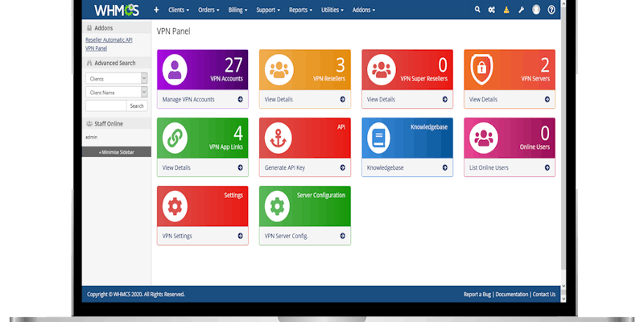
Task: Open the Billing menu
Action: pyautogui.click(x=237, y=10)
